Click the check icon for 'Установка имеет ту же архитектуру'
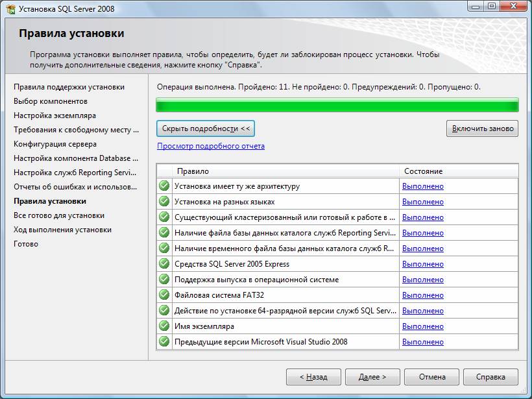The image size is (532, 399). click(x=164, y=186)
